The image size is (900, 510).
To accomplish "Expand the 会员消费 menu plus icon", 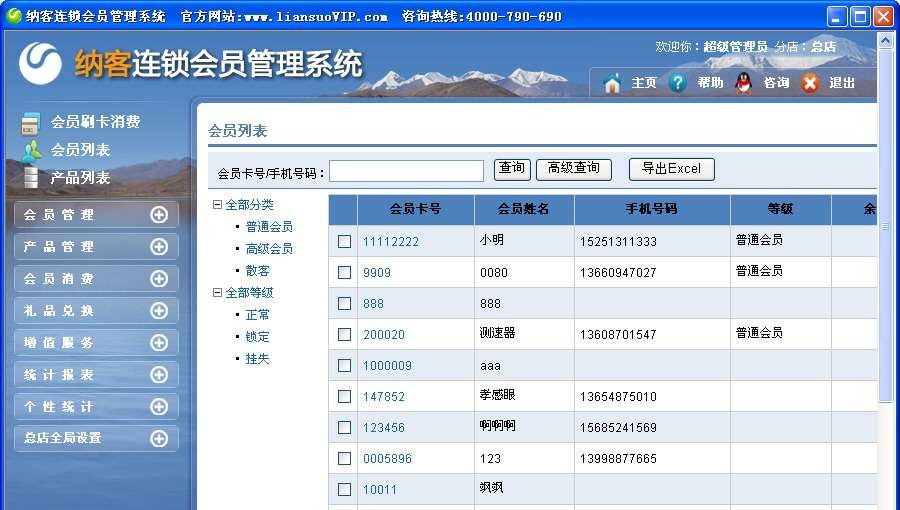I will pyautogui.click(x=159, y=279).
